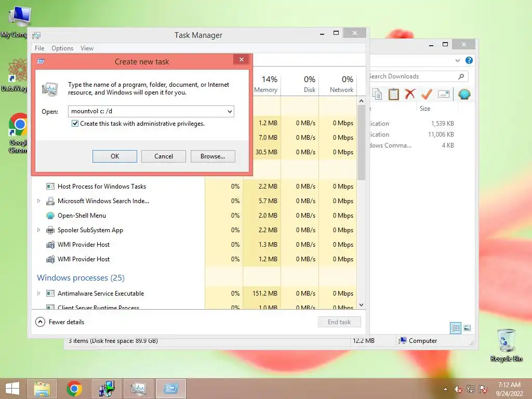Image resolution: width=532 pixels, height=399 pixels.
Task: Click the Paste clipboard icon in Explorer
Action: tap(394, 94)
